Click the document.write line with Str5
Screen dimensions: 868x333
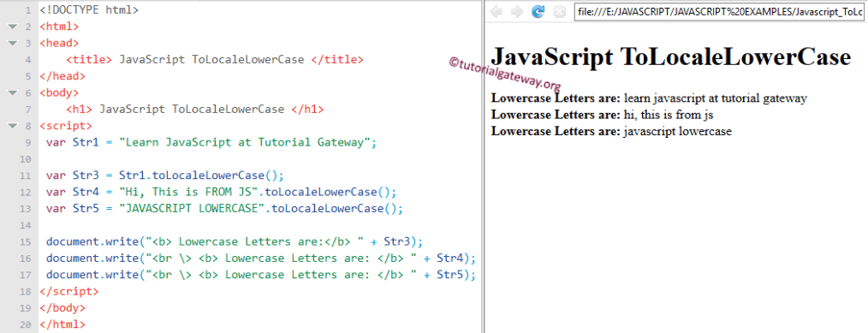[261, 275]
